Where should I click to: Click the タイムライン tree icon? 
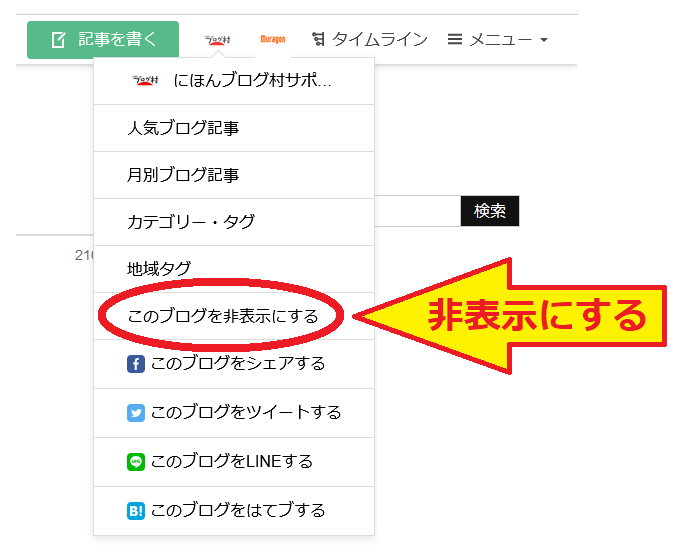(x=319, y=39)
